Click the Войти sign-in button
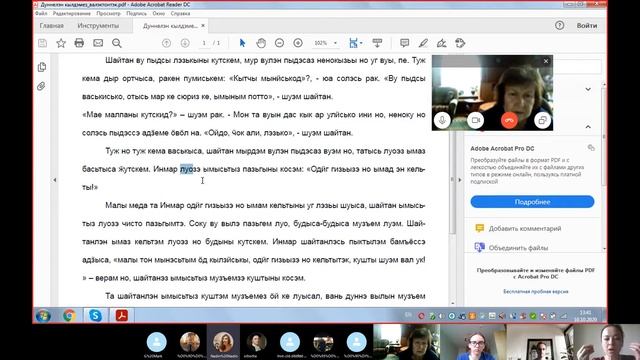 587,25
